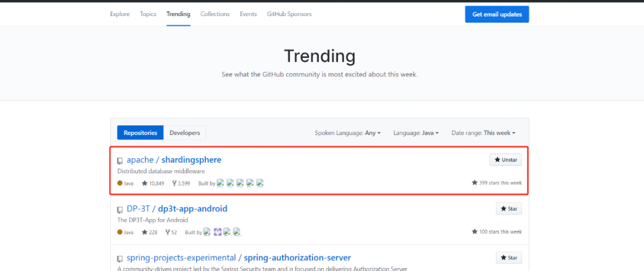The height and width of the screenshot is (271, 644).
Task: Open the Date range: This week dropdown
Action: coord(483,133)
